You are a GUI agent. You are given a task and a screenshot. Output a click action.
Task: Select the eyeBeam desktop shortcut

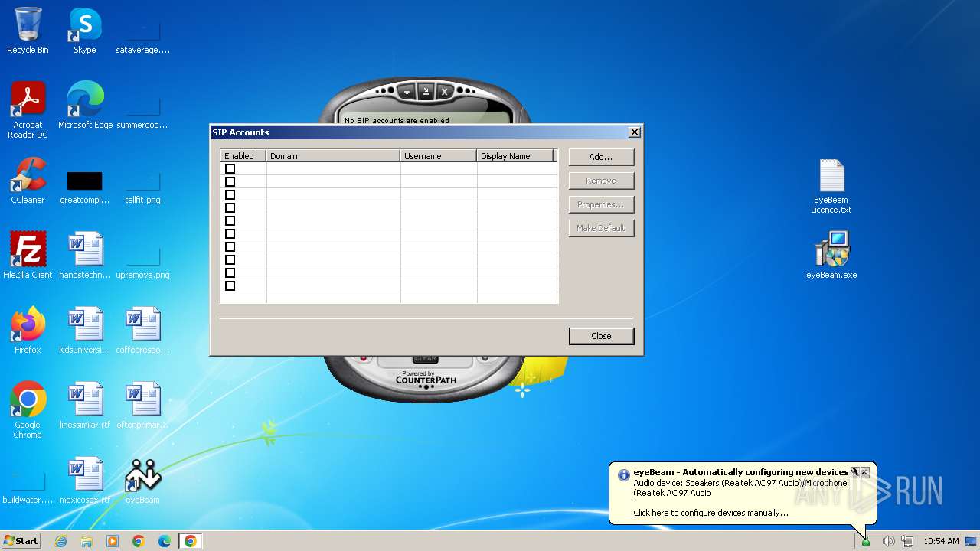point(142,481)
